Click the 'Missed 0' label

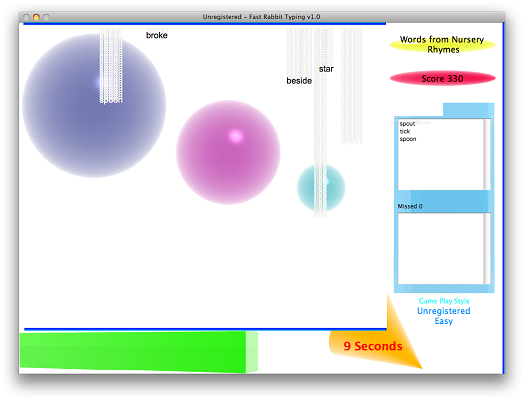(x=410, y=206)
